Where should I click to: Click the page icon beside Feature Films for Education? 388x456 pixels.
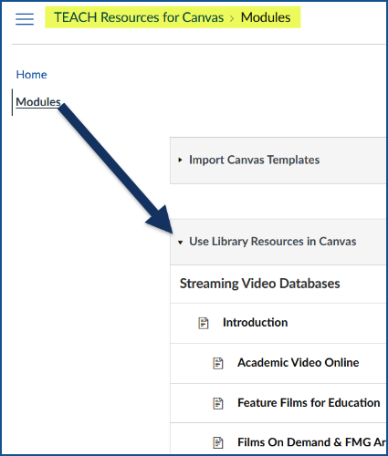[218, 403]
